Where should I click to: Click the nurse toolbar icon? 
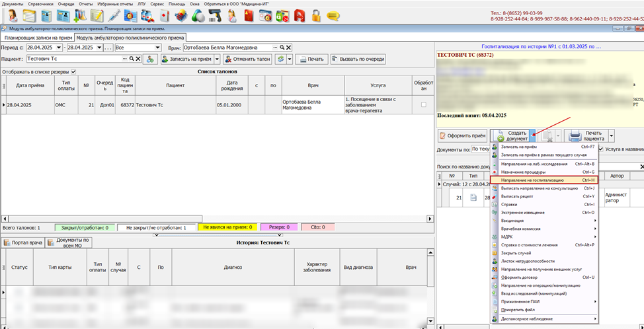click(x=231, y=16)
